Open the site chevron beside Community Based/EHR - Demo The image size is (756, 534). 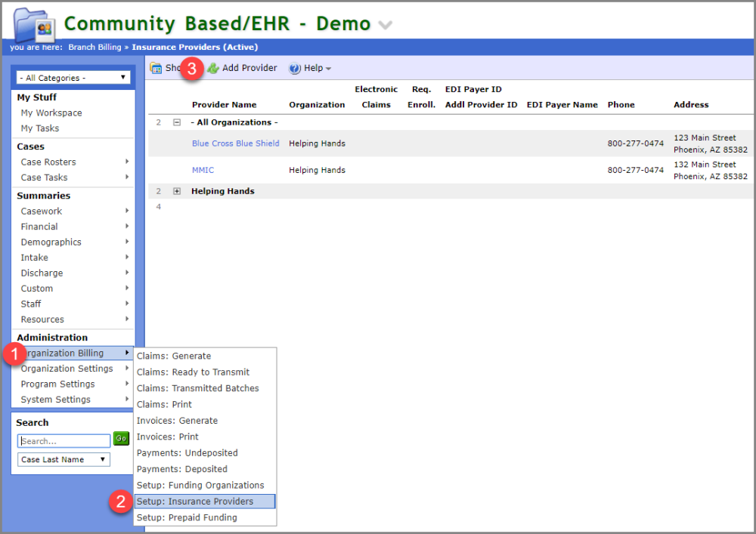(x=385, y=25)
